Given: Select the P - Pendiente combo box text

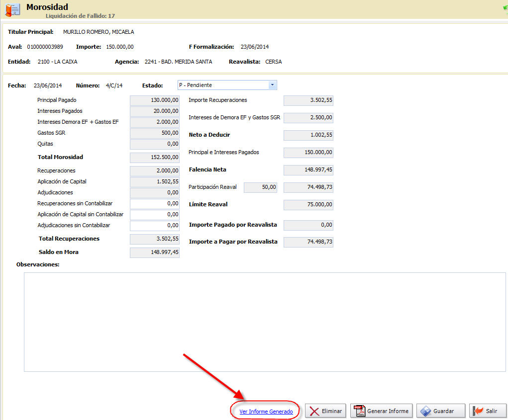Looking at the screenshot, I should click(196, 85).
